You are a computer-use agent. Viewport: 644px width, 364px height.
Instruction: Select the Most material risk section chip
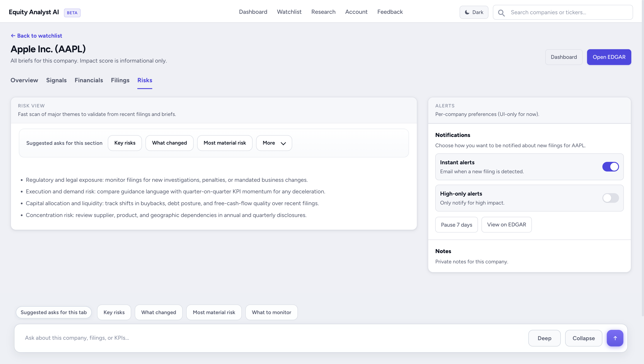[225, 143]
